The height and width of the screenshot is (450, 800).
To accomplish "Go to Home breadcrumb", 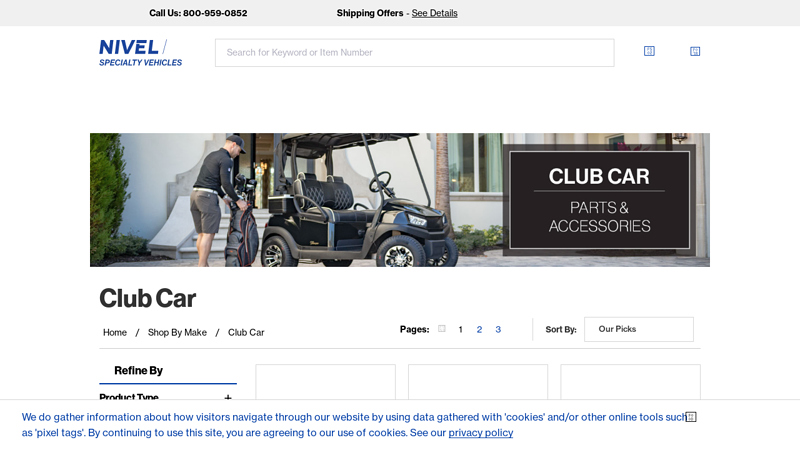I will pos(115,332).
